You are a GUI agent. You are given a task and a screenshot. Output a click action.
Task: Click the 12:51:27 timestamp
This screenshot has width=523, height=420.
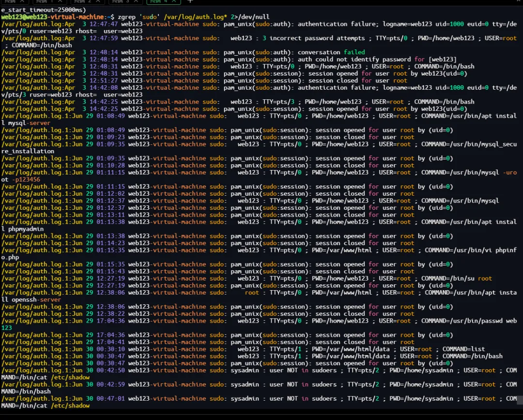pos(104,80)
